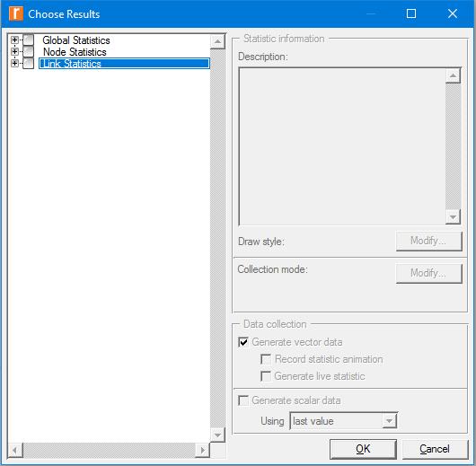Viewport: 476px width, 466px height.
Task: Click Modify button for Collection mode
Action: point(429,273)
